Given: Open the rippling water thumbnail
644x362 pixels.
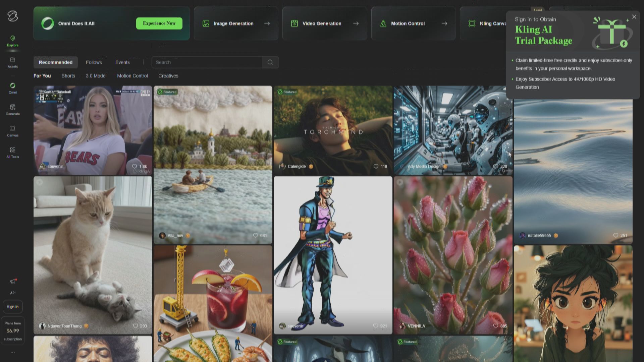Looking at the screenshot, I should [573, 171].
